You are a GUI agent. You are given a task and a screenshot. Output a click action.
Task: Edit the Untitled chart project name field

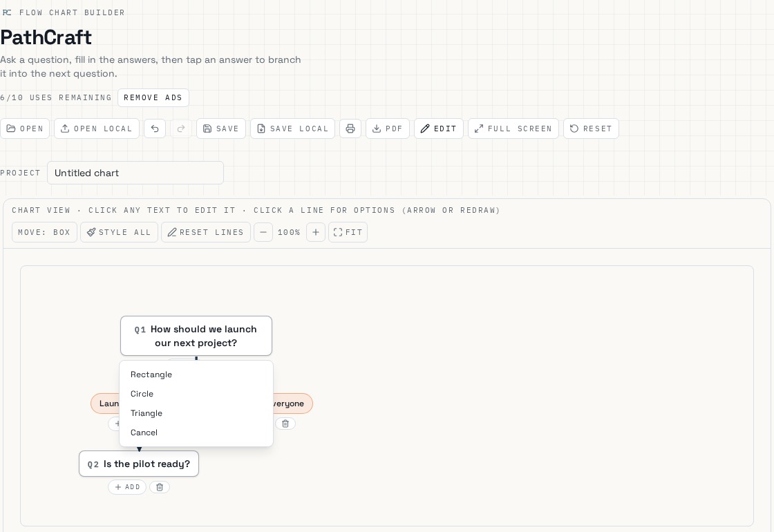point(135,173)
